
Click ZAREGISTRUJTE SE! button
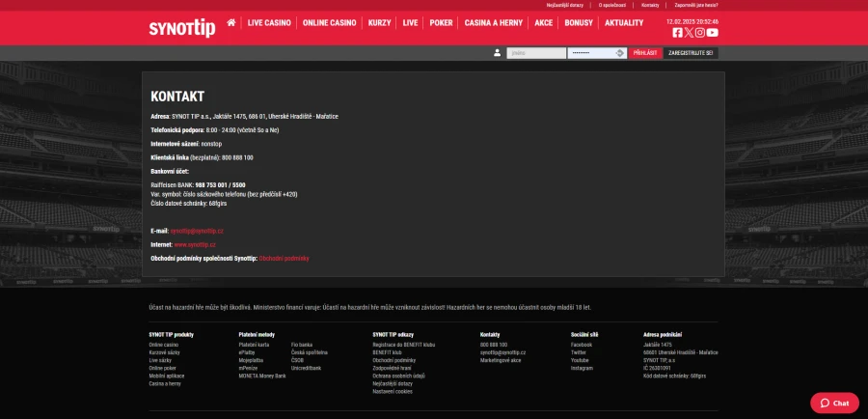(691, 53)
